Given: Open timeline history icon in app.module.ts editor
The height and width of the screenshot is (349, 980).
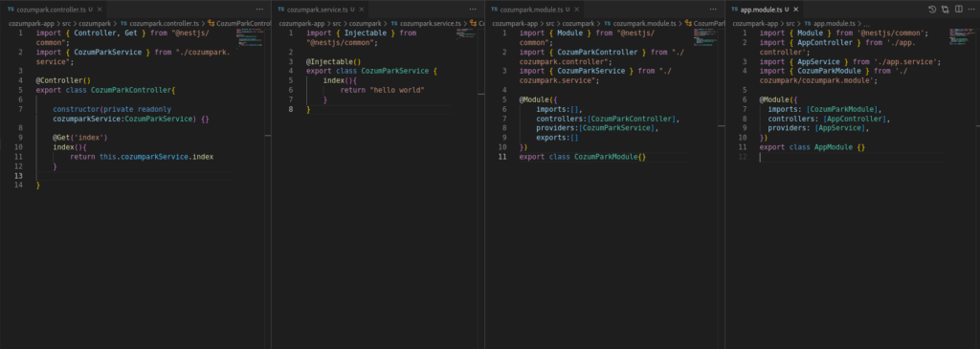Looking at the screenshot, I should click(932, 10).
